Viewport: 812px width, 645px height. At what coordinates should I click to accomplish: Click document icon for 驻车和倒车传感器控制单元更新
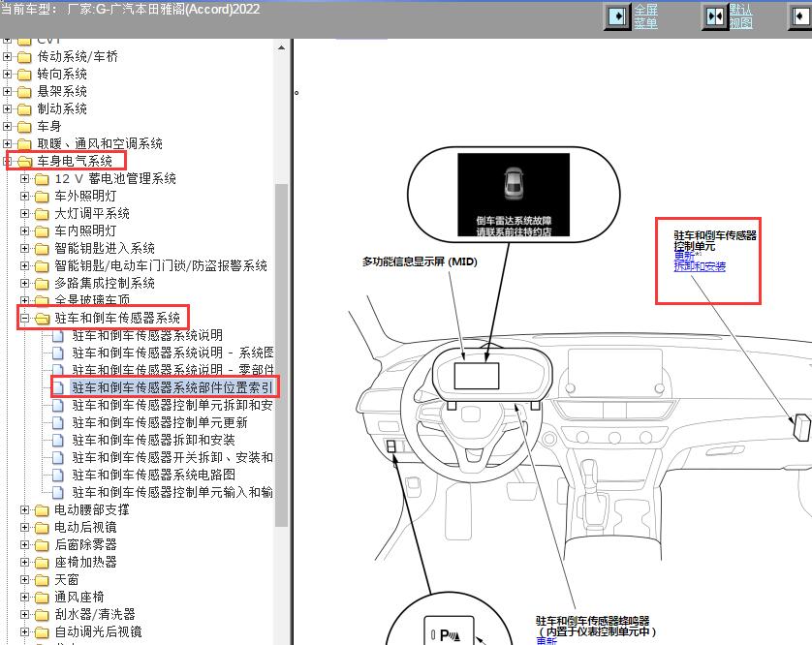(58, 423)
